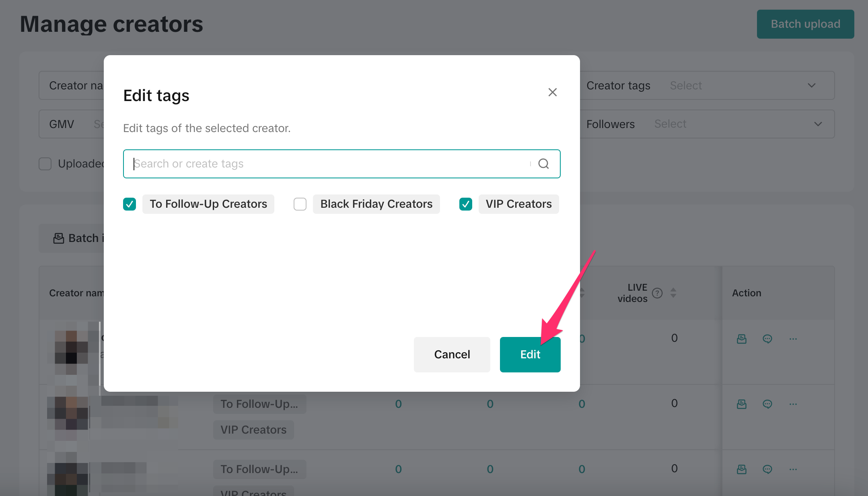The height and width of the screenshot is (496, 868).
Task: Click LIVE videos help question icon
Action: coord(657,293)
